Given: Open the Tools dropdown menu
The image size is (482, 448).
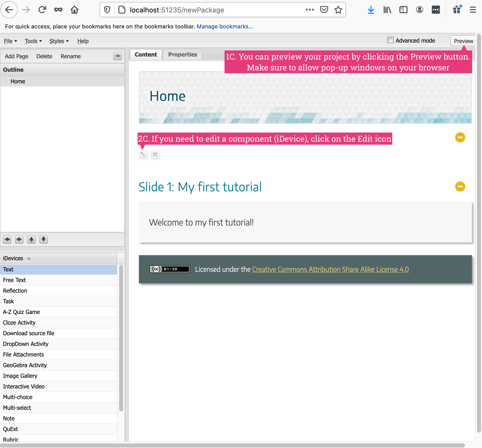Looking at the screenshot, I should point(33,41).
